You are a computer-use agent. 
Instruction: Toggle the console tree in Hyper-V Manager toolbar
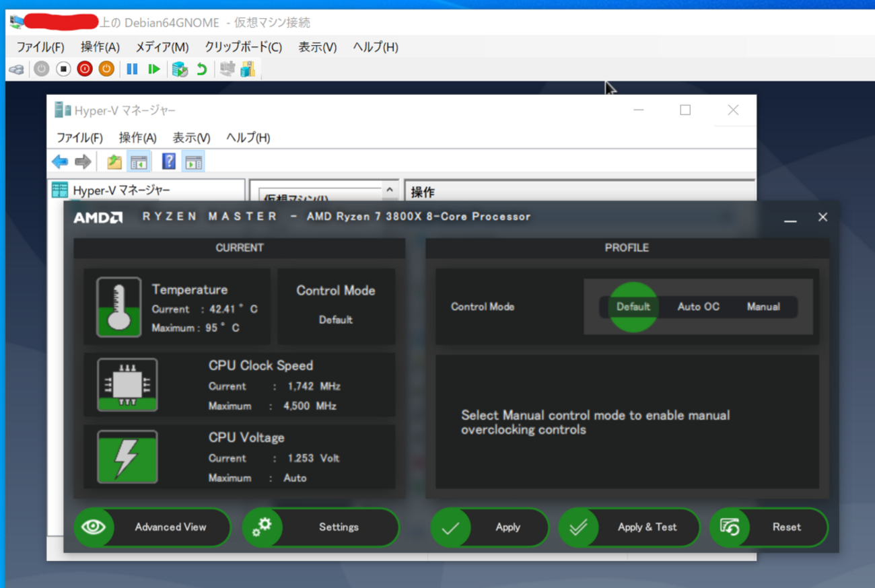pyautogui.click(x=139, y=161)
